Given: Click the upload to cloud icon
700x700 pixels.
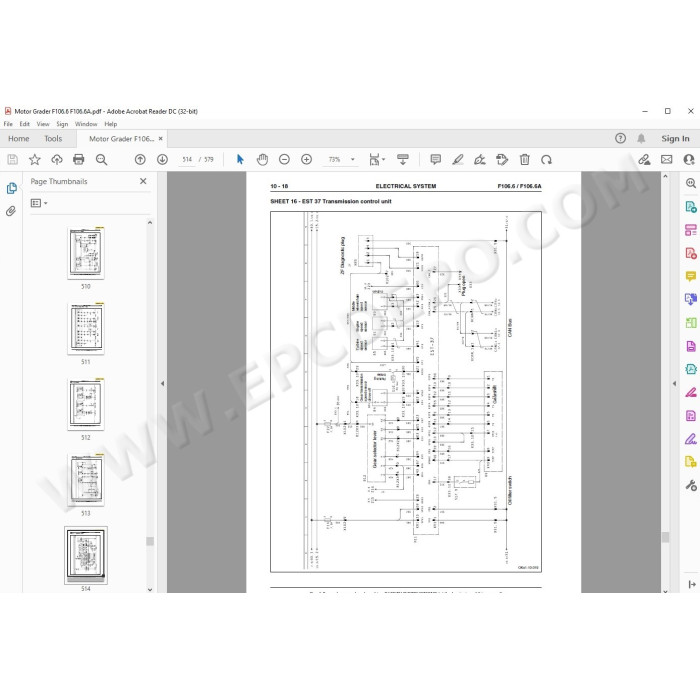Looking at the screenshot, I should (x=57, y=159).
